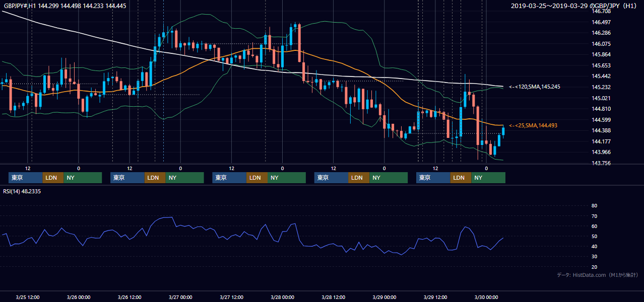Click the 145.653 price axis label
The image size is (644, 302).
601,65
